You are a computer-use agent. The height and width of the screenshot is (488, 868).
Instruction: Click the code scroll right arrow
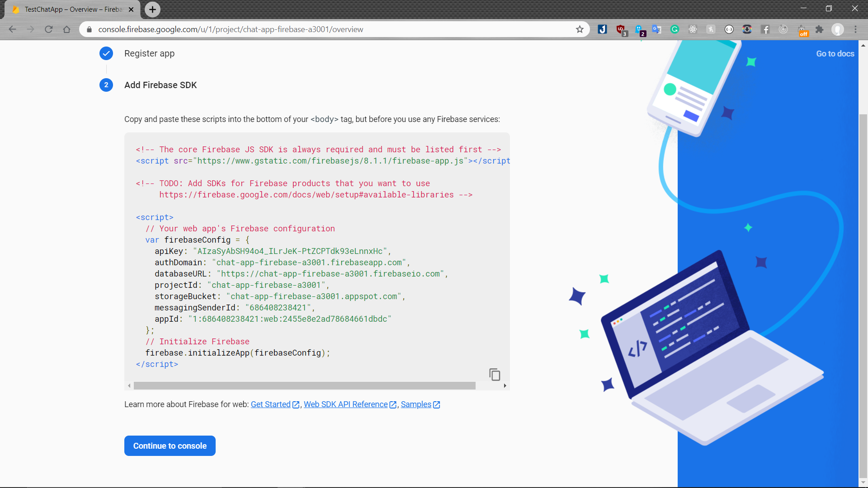coord(505,386)
